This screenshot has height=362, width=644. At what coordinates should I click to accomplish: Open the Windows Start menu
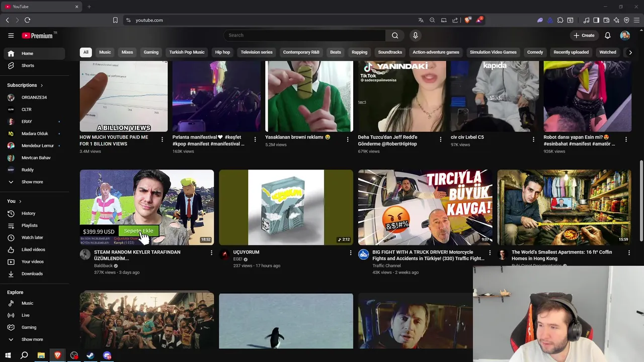click(x=8, y=355)
